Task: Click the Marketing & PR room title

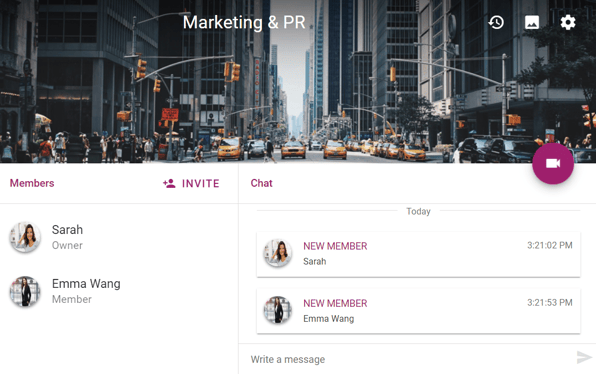Action: 244,22
